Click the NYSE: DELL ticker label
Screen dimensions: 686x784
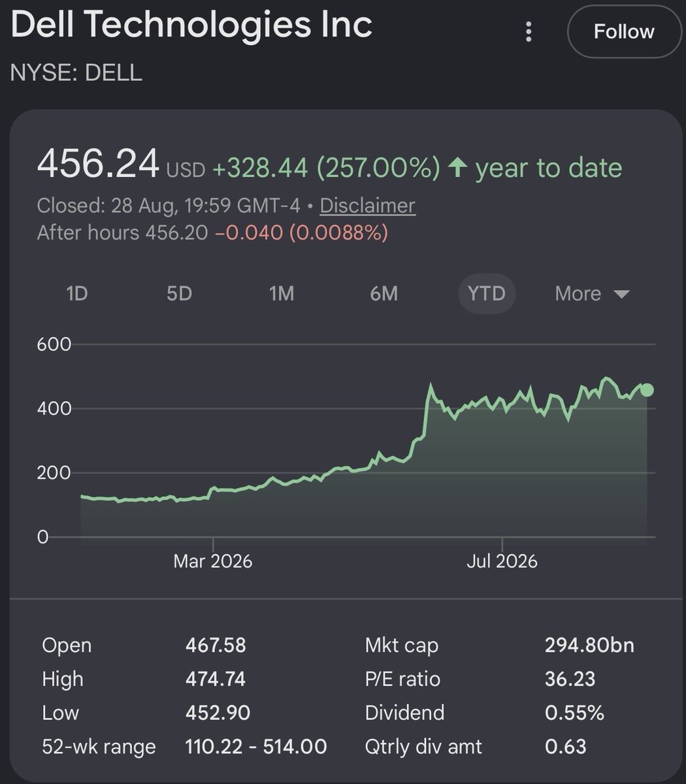tap(76, 73)
